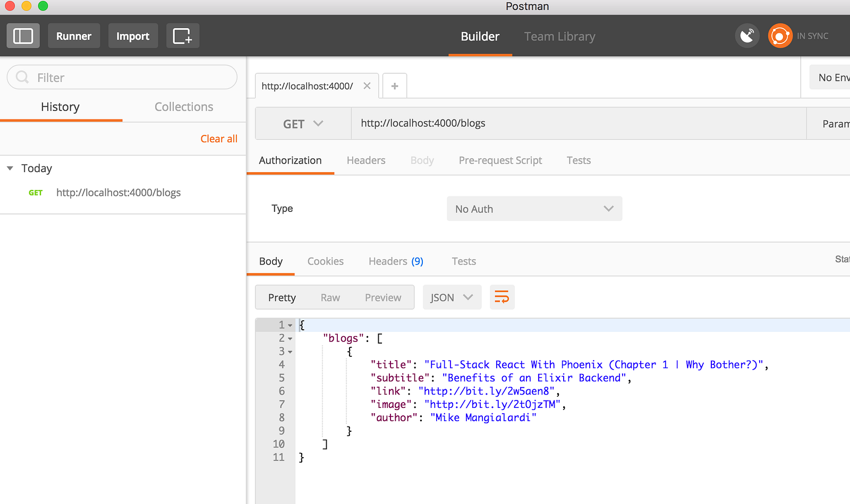Select the History sidebar tab
This screenshot has width=850, height=504.
pyautogui.click(x=61, y=107)
